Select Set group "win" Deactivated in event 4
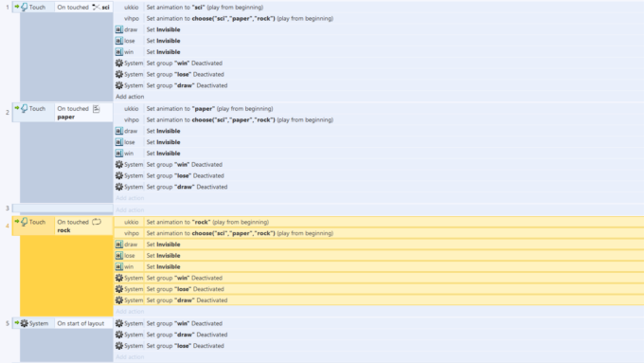644x363 pixels. click(379, 278)
